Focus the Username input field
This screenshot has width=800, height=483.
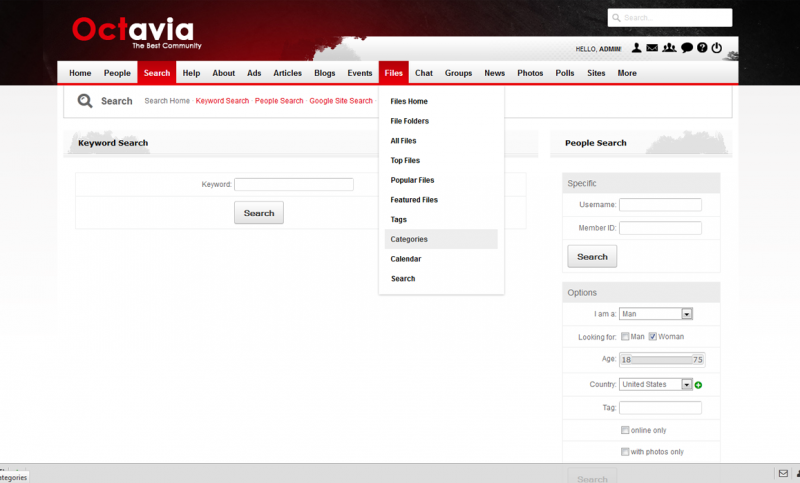(660, 205)
